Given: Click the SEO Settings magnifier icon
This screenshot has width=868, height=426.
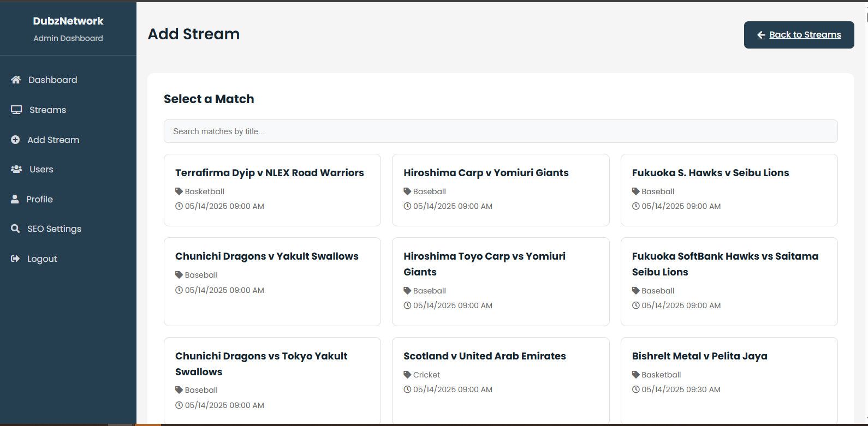Looking at the screenshot, I should (x=15, y=229).
